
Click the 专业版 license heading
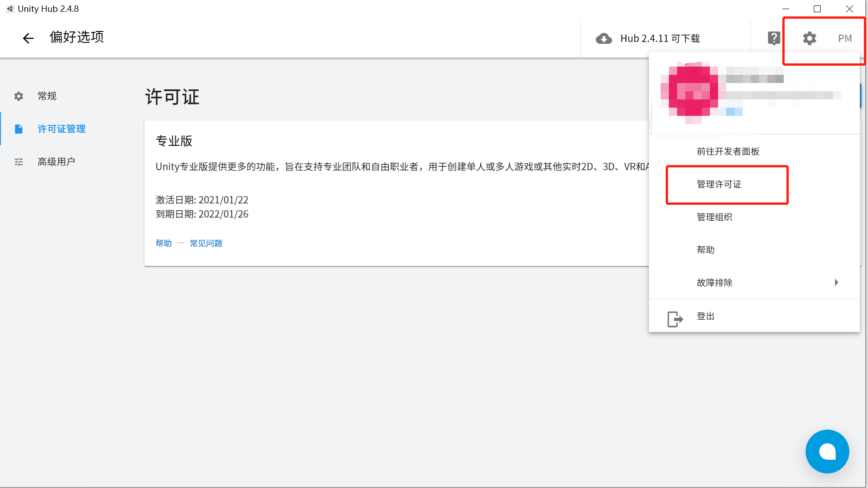coord(174,141)
